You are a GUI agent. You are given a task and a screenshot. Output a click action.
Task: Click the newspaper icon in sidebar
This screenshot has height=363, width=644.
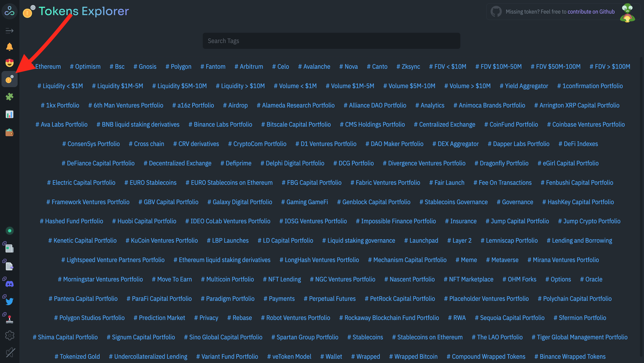[x=10, y=248]
